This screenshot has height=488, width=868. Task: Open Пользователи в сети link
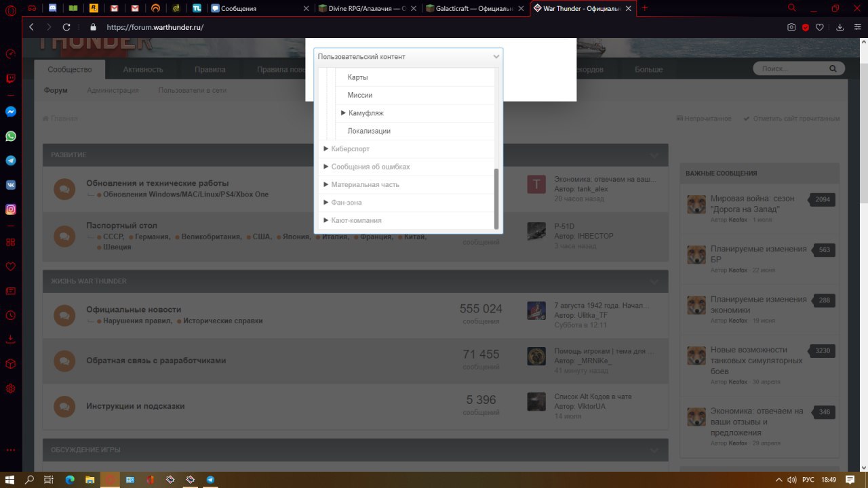[x=193, y=90]
